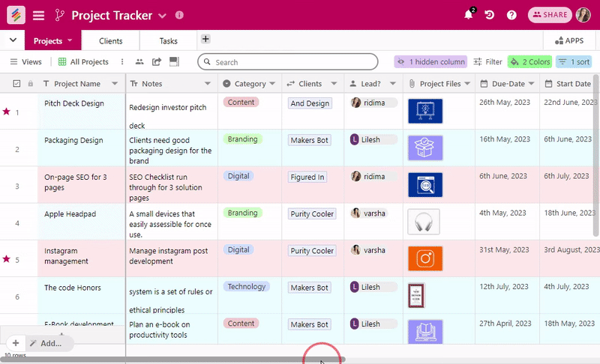Click the ridima lead in SEO row
600x364 pixels.
(x=373, y=177)
